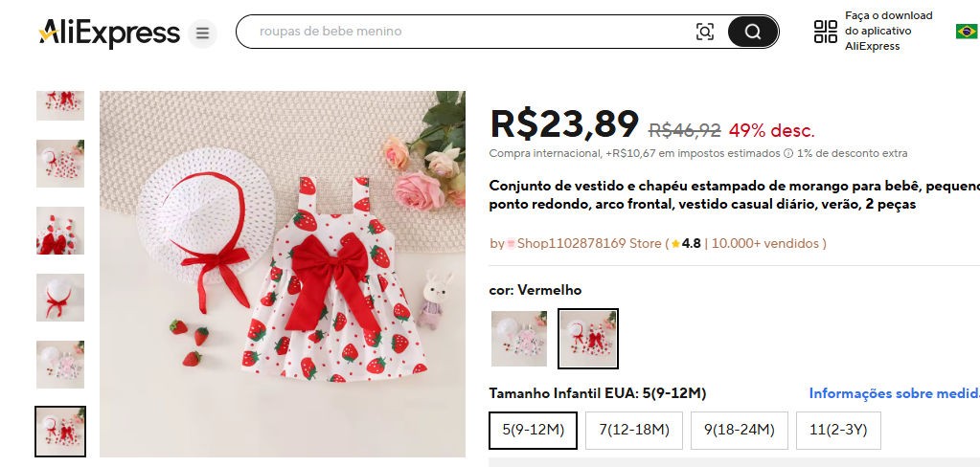The width and height of the screenshot is (980, 467).
Task: Click the info icon next to estimated taxes
Action: coord(788,153)
